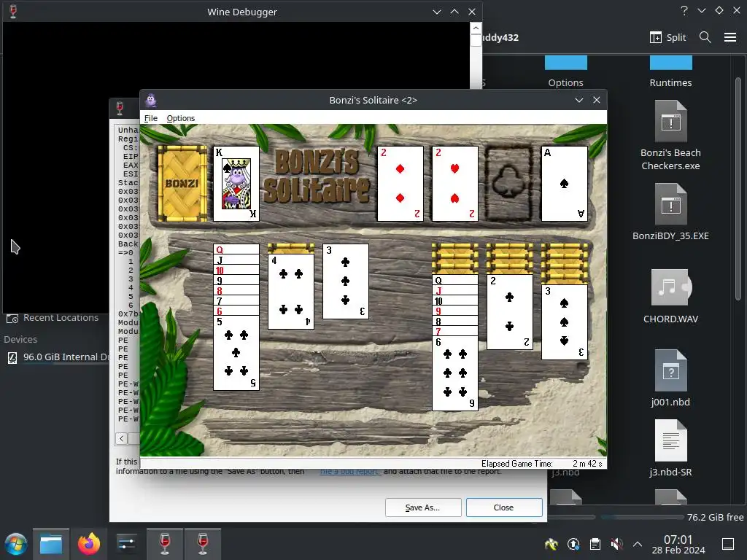Screen dimensions: 747x560
Task: Select the 5 of clubs tableau card
Action: 236,353
